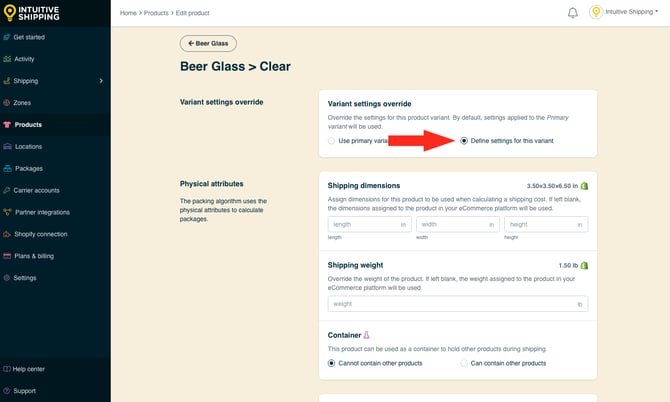Click the Get started sidebar icon
The image size is (670, 402).
coord(7,37)
